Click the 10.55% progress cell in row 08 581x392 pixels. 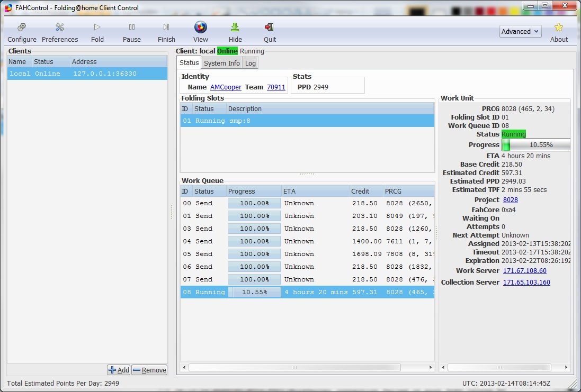(254, 292)
